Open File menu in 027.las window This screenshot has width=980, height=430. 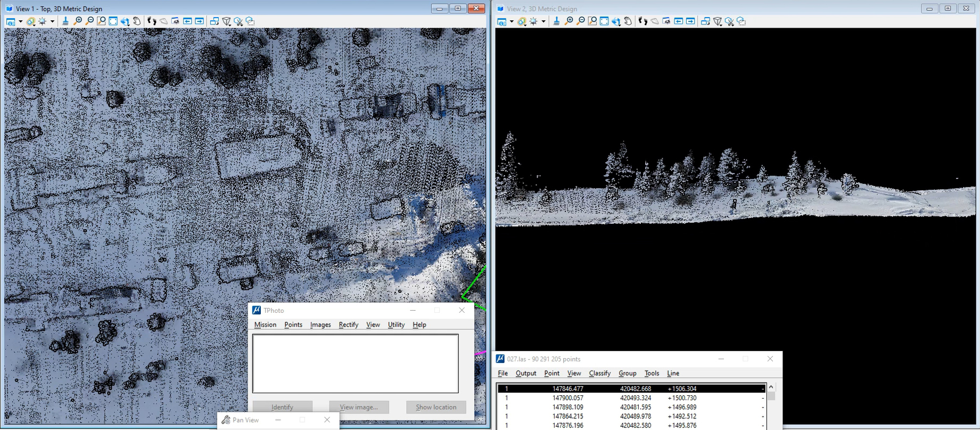(503, 373)
